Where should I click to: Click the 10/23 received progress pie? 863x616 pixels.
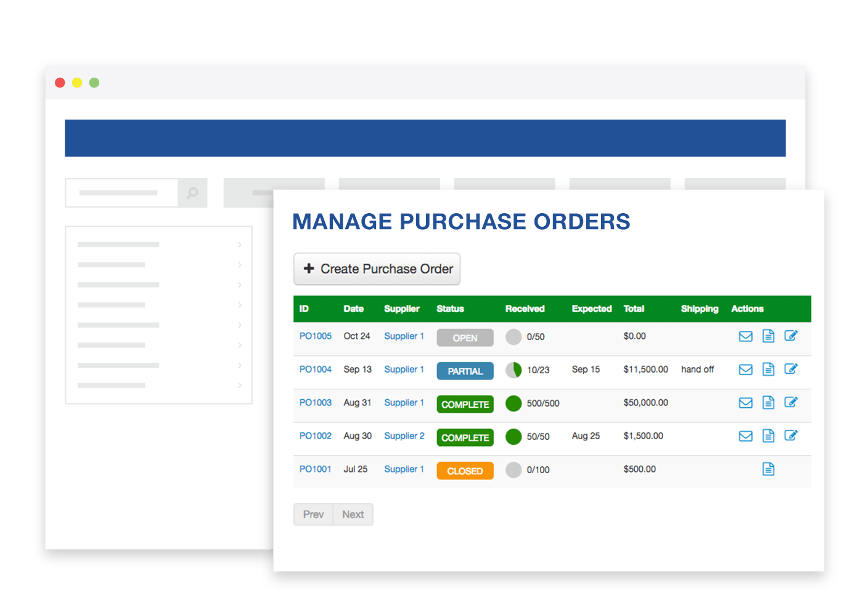click(x=513, y=370)
